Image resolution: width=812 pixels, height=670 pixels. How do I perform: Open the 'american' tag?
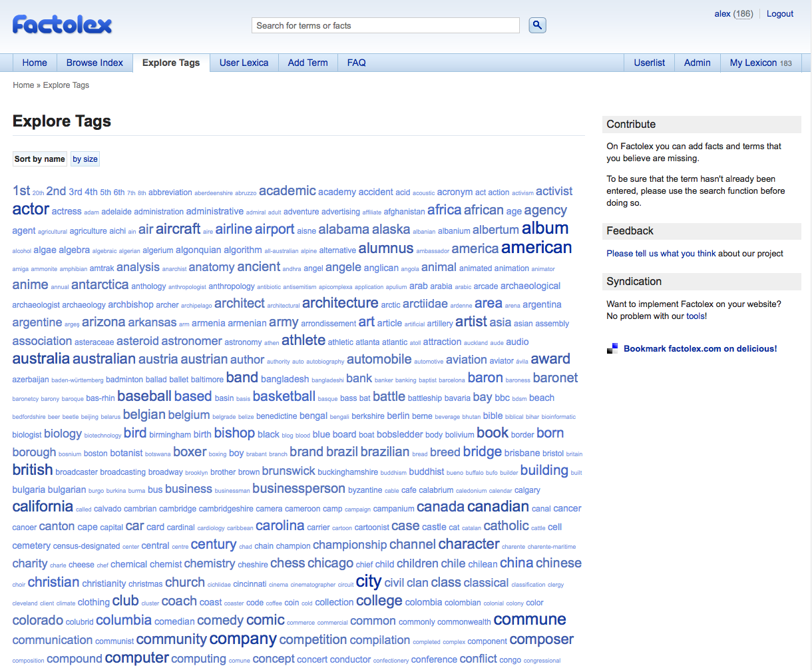pyautogui.click(x=536, y=248)
